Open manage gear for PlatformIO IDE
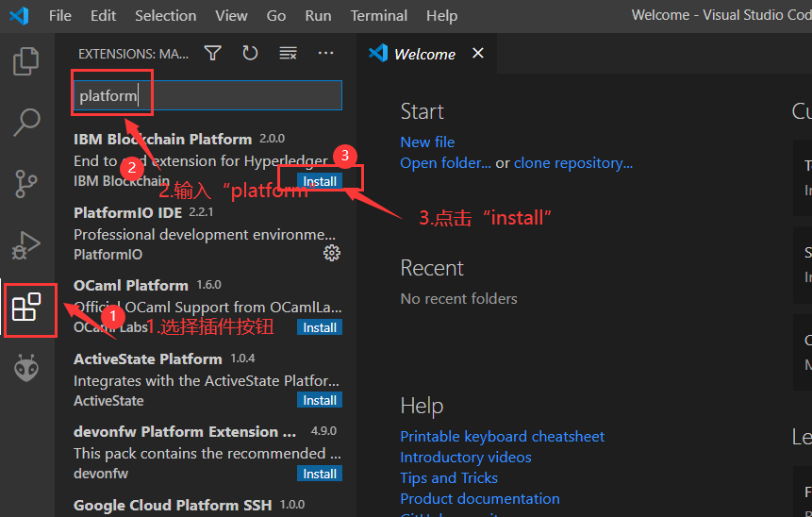This screenshot has width=812, height=517. pyautogui.click(x=332, y=254)
